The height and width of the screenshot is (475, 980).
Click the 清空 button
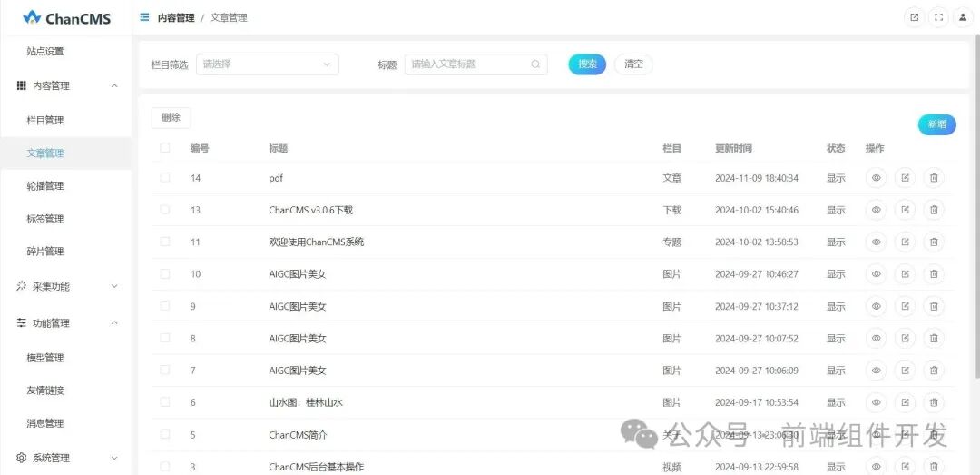pos(633,64)
